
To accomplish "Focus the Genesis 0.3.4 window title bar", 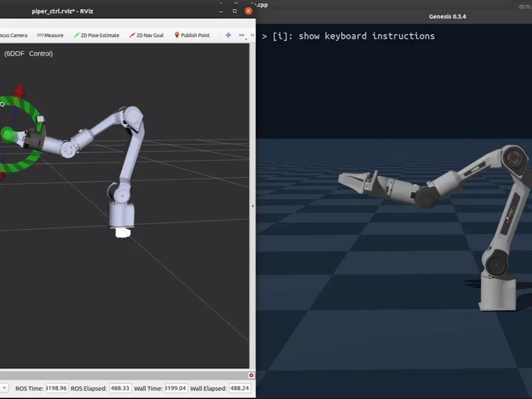I will point(447,17).
